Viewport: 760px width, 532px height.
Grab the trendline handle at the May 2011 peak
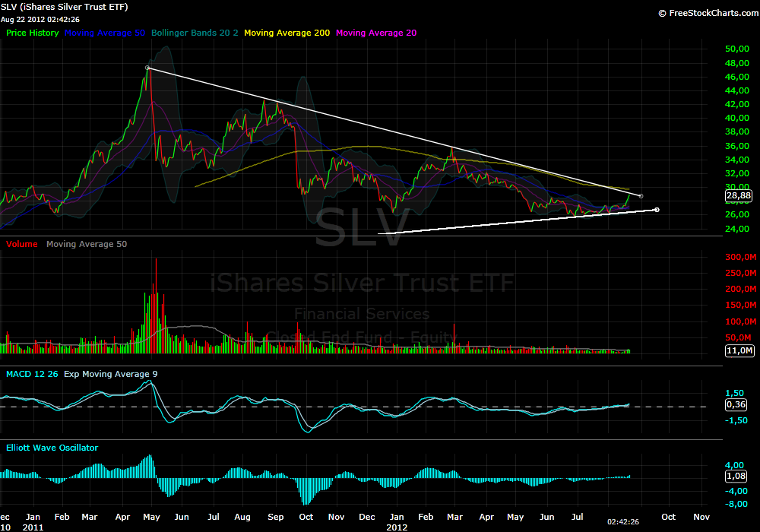[147, 68]
